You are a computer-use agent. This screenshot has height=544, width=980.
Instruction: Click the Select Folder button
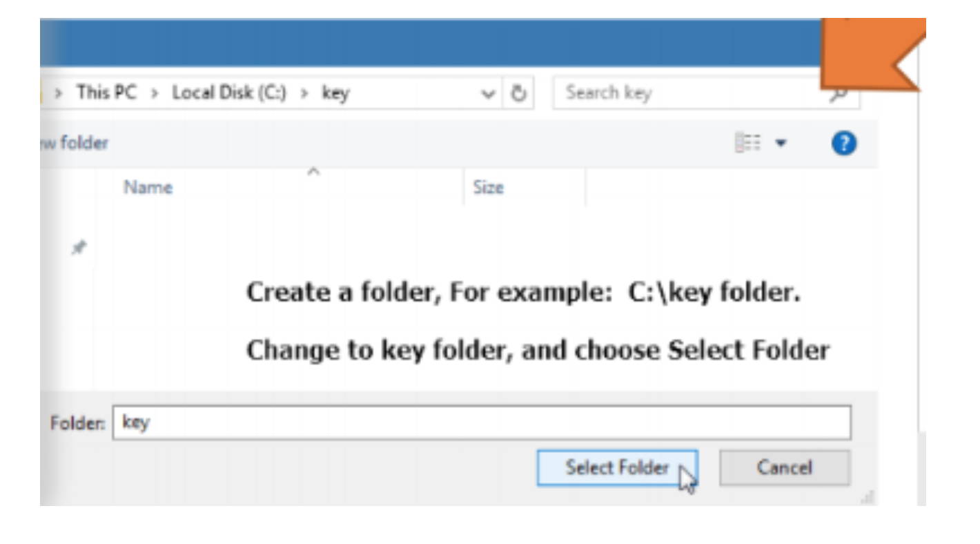pyautogui.click(x=617, y=468)
